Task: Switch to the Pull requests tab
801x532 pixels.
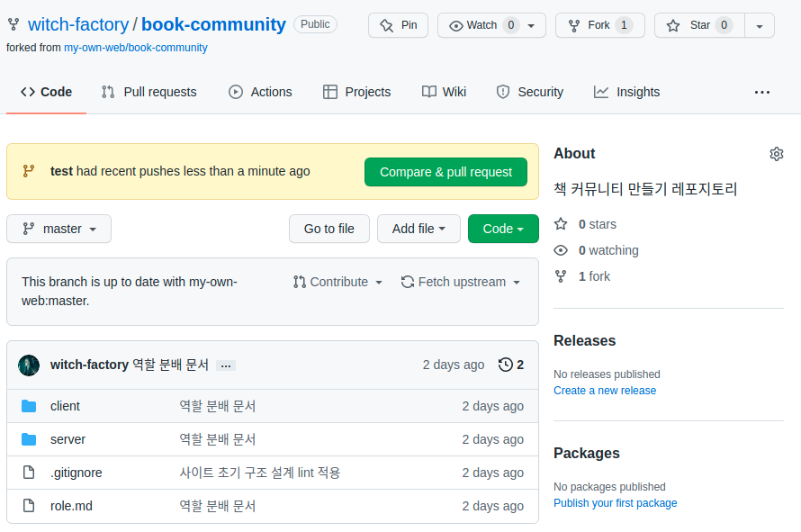Action: (x=148, y=92)
